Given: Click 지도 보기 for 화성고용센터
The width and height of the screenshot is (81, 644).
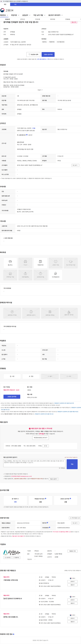Looking at the screenshot, I should [x=75, y=523].
